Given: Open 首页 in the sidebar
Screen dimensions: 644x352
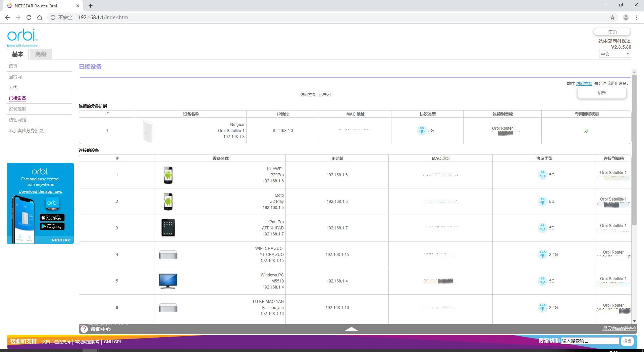Looking at the screenshot, I should tap(13, 66).
